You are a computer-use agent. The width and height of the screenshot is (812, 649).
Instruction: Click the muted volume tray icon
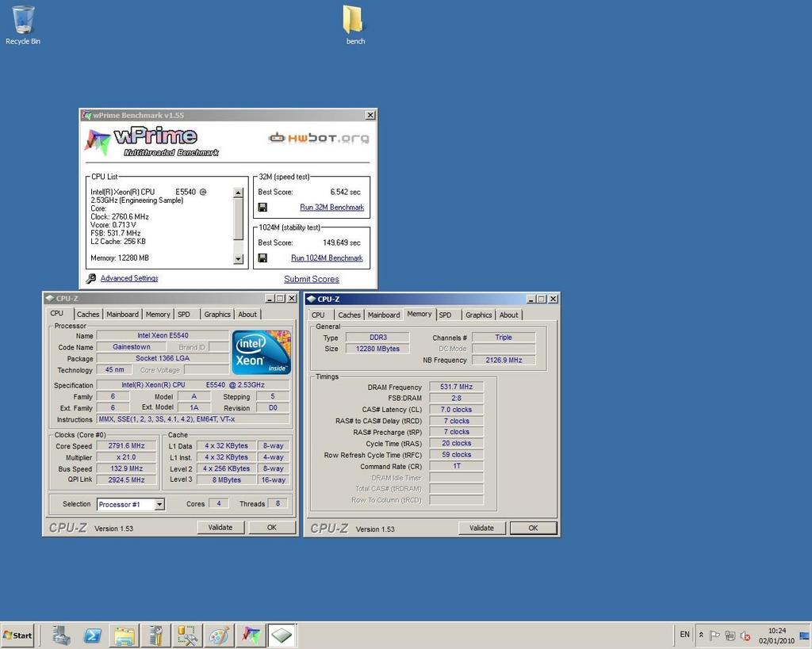[x=745, y=635]
